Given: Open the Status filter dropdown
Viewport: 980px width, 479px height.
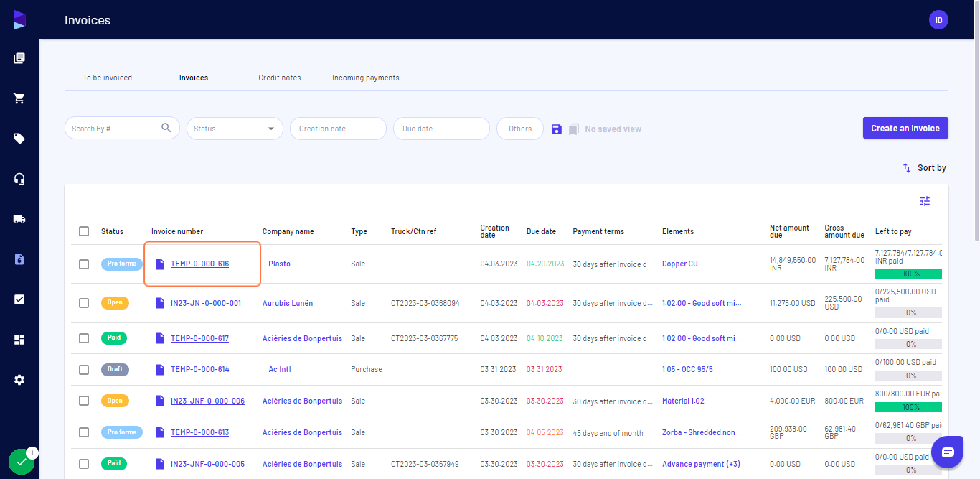Looking at the screenshot, I should pos(235,129).
